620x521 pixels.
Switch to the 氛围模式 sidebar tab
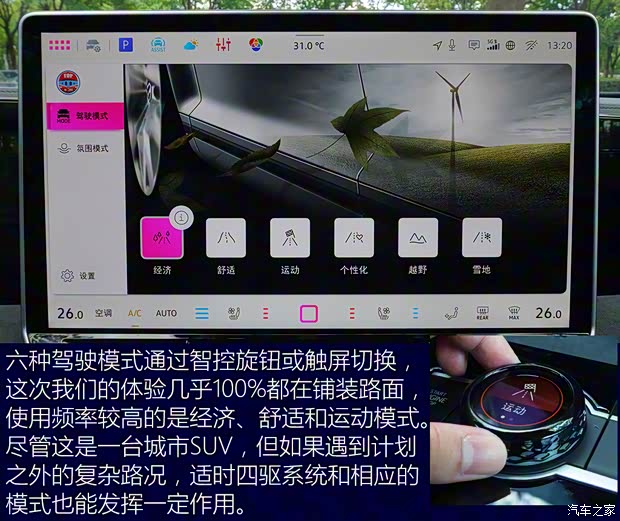[85, 148]
